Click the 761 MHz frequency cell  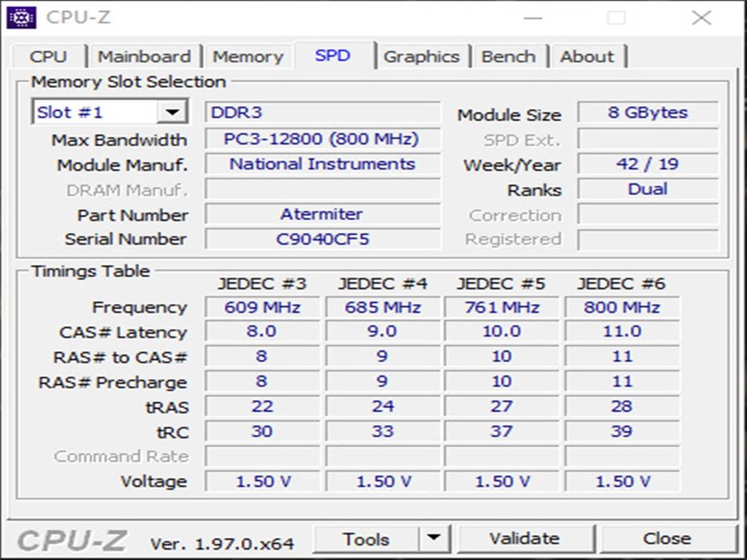click(x=502, y=307)
